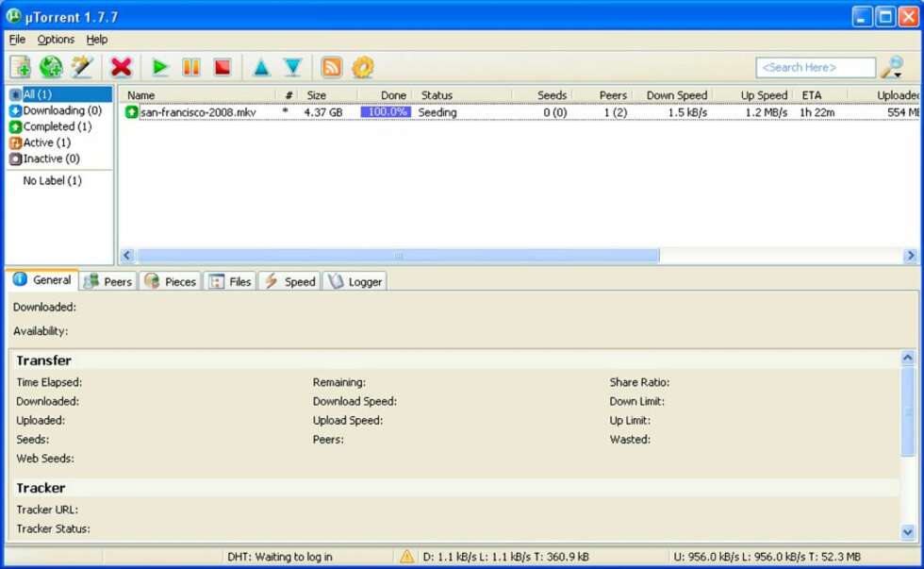Click the 100.0% progress bar

[x=386, y=112]
